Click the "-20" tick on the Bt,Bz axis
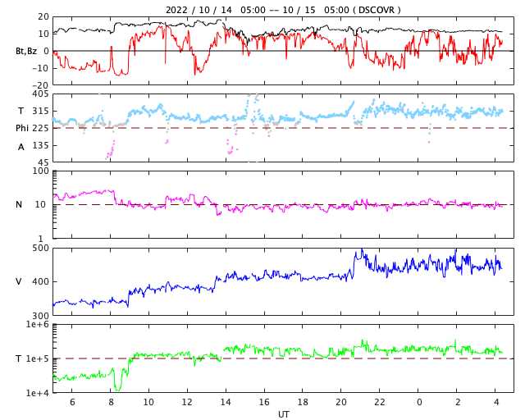This screenshot has width=525, height=420. [x=40, y=85]
